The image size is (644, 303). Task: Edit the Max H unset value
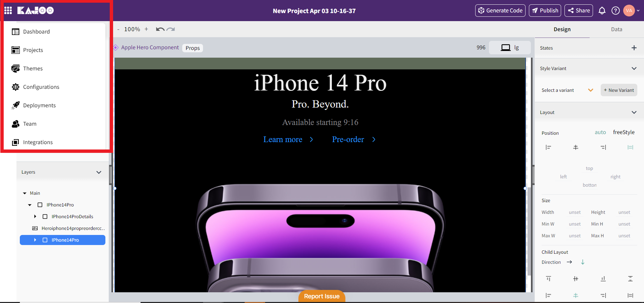[624, 236]
